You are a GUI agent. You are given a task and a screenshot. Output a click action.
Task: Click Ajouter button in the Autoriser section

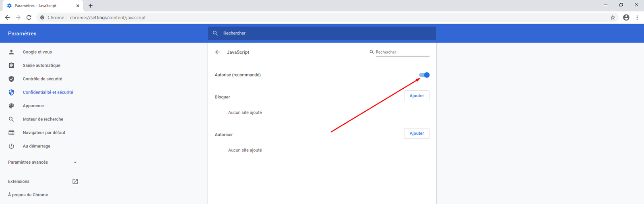(x=417, y=133)
